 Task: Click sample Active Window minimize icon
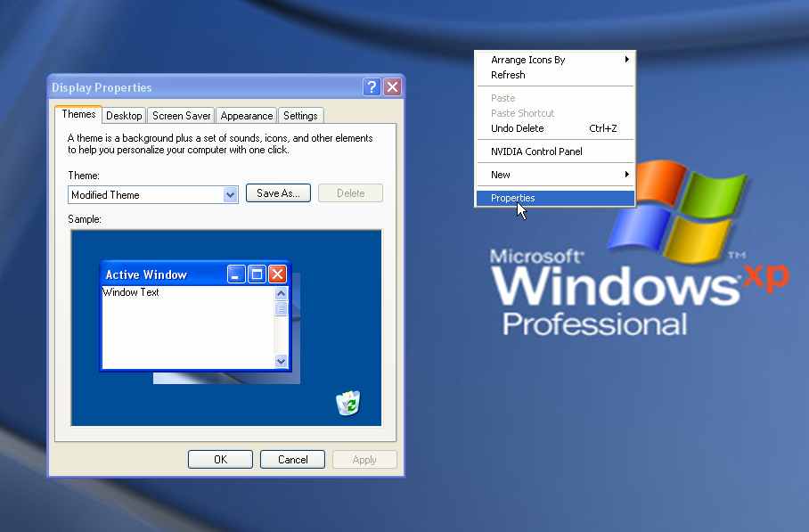(x=236, y=274)
